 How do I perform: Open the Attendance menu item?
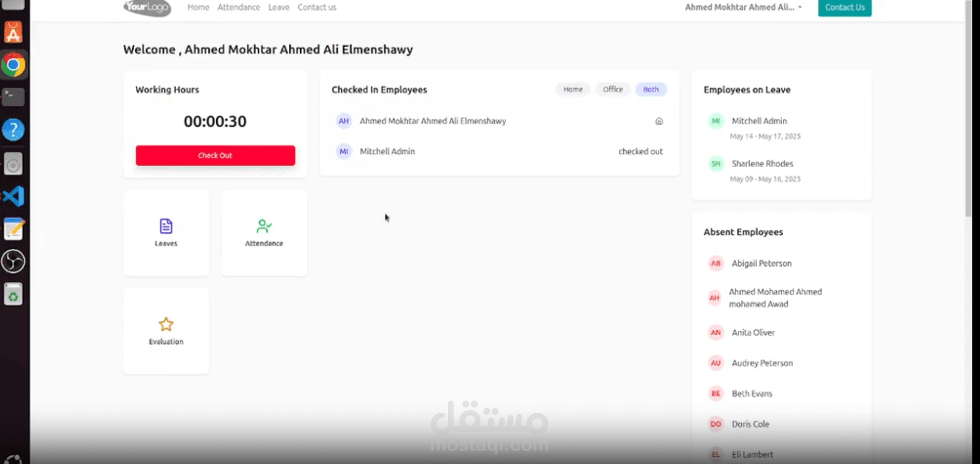(x=239, y=7)
